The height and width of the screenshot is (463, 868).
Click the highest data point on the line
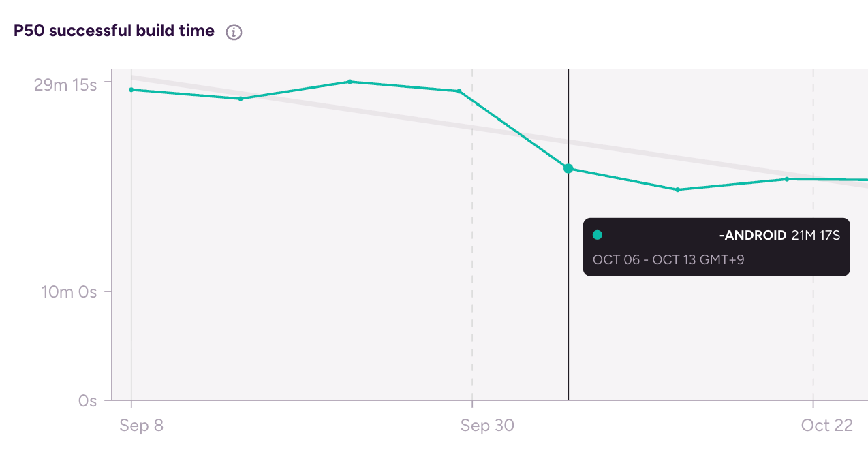coord(350,82)
